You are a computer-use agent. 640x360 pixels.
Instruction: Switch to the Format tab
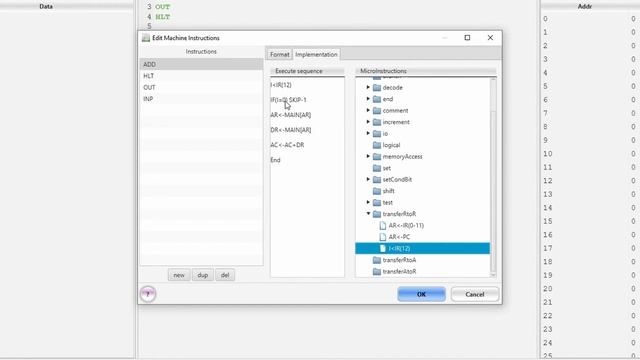coord(280,54)
